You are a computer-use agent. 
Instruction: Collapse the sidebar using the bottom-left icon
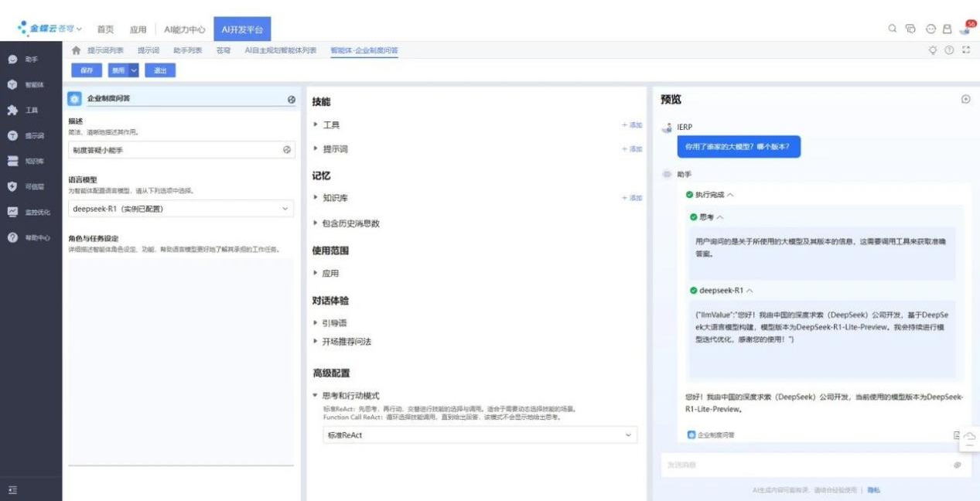click(12, 489)
